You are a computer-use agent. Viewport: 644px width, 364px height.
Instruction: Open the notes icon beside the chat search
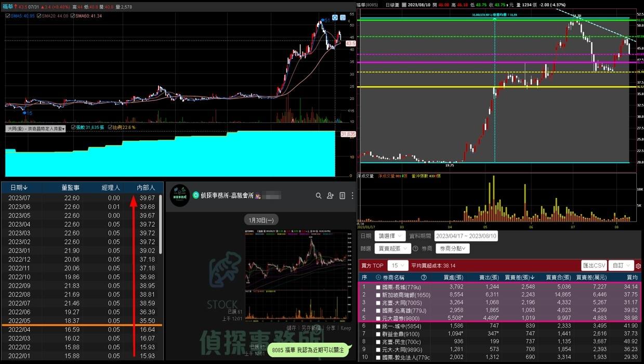pos(342,196)
